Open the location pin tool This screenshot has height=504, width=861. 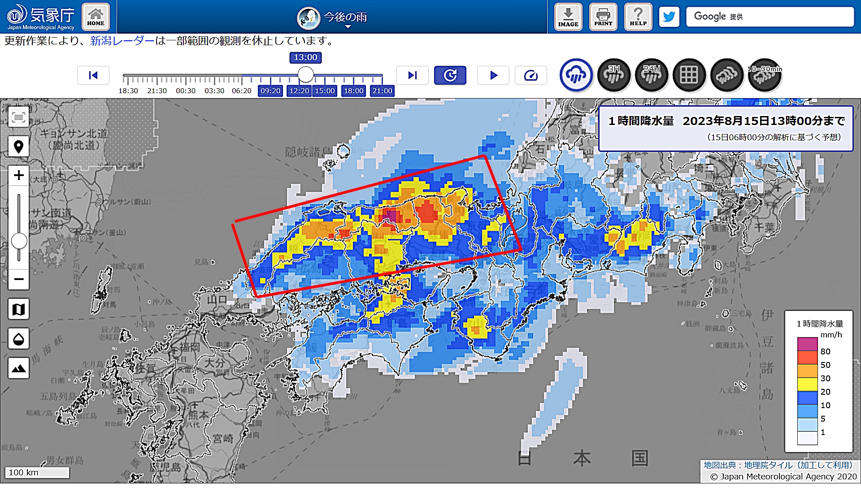[18, 146]
